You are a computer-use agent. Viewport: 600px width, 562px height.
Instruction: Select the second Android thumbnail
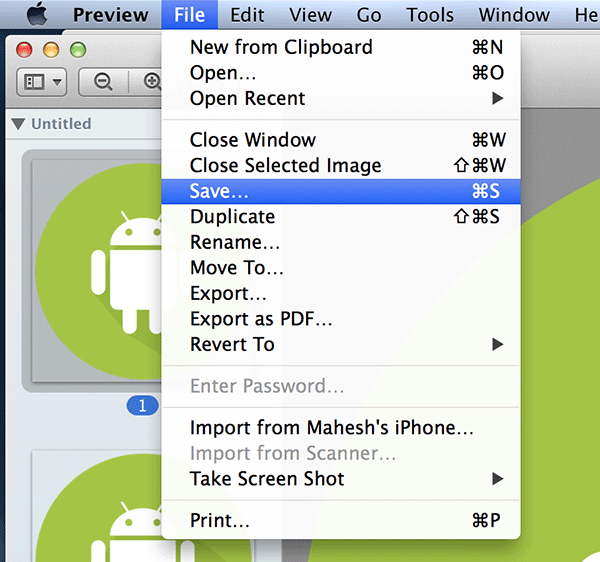pyautogui.click(x=96, y=506)
